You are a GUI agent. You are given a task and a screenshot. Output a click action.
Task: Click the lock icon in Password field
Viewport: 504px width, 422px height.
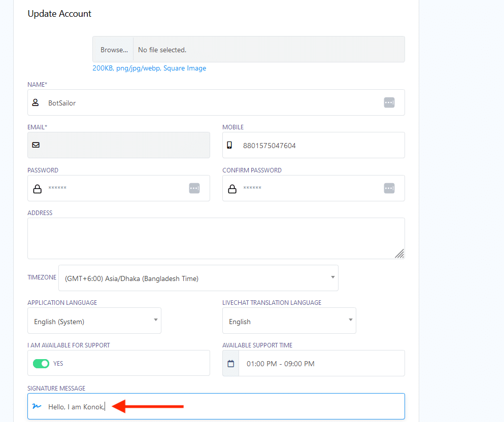click(37, 189)
